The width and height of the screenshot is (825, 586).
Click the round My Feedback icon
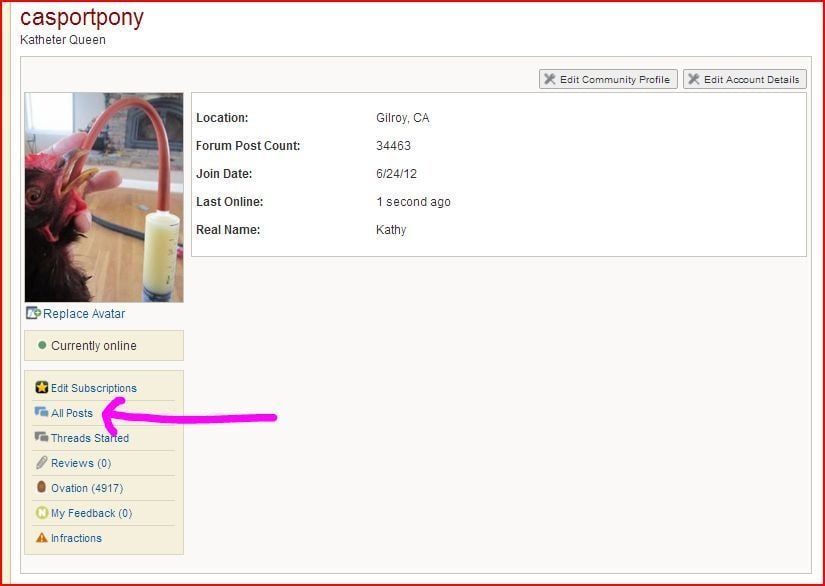click(41, 513)
